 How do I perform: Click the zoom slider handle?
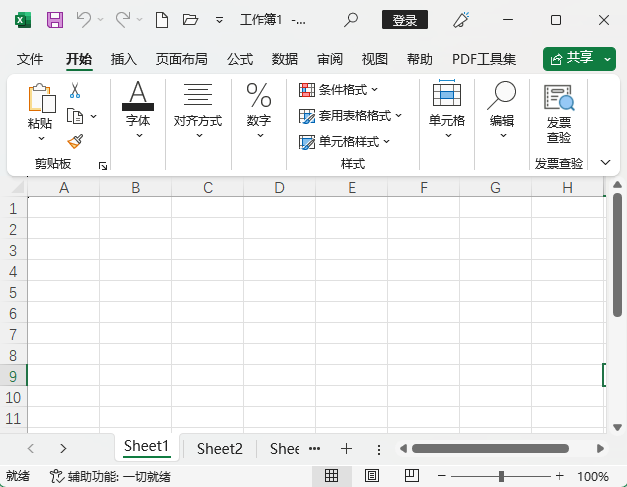[x=501, y=476]
